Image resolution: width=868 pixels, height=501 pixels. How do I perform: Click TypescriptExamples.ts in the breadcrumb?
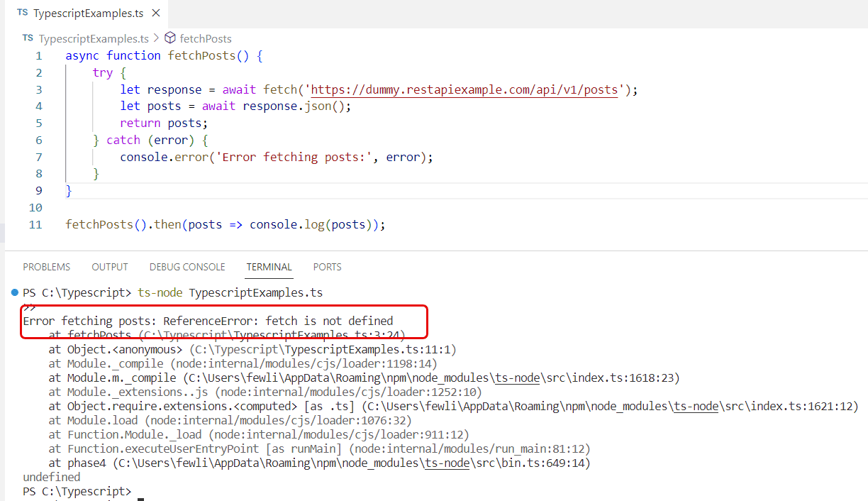tap(94, 38)
